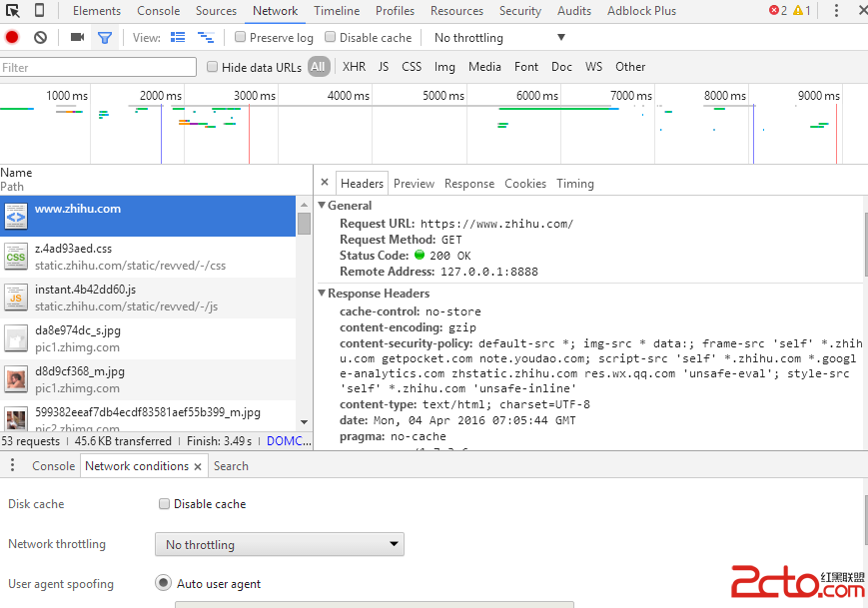The height and width of the screenshot is (608, 868).
Task: Open the Adblock Plus panel tab
Action: 641,11
